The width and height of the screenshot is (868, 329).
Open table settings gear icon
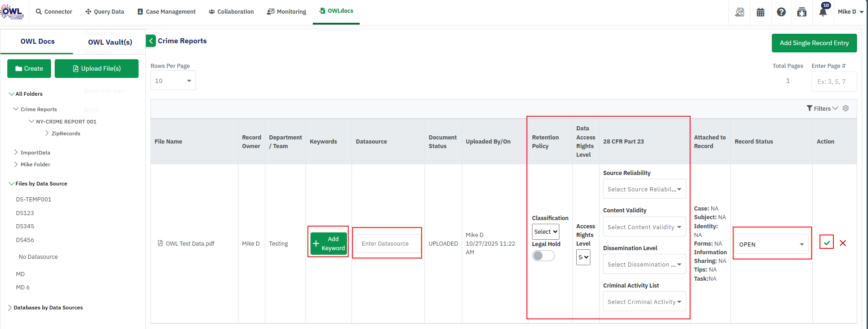tap(846, 108)
